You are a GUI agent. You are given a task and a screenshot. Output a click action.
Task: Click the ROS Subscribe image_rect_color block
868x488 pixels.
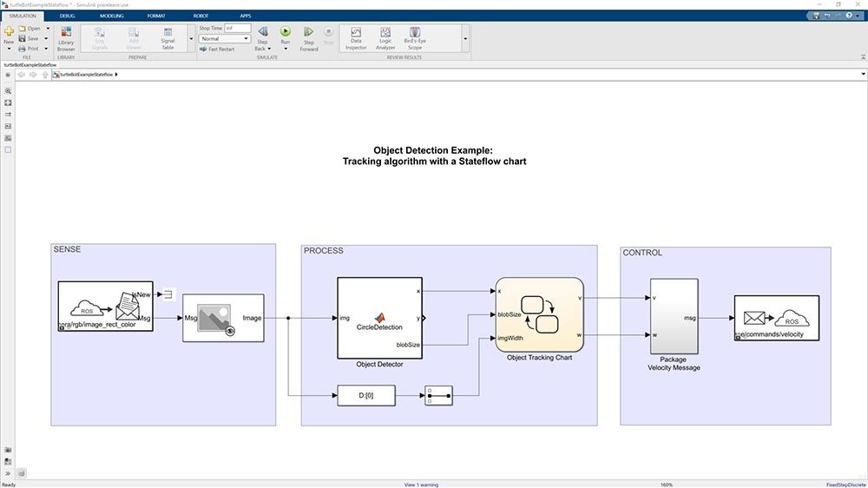pyautogui.click(x=105, y=307)
